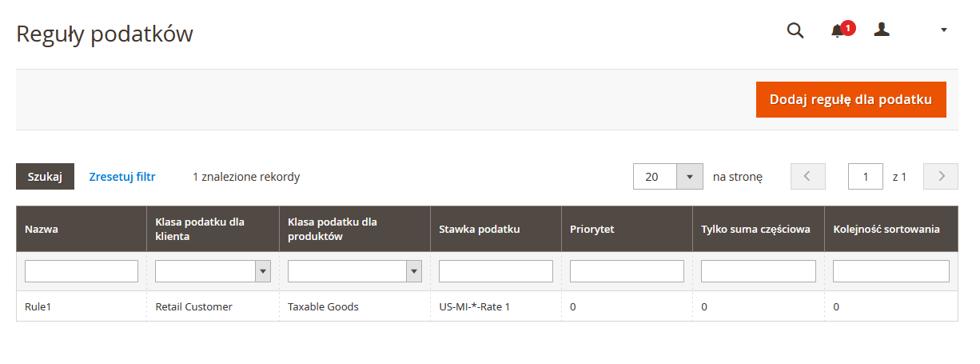The height and width of the screenshot is (364, 980).
Task: Focus the Nazwa filter input field
Action: [82, 271]
